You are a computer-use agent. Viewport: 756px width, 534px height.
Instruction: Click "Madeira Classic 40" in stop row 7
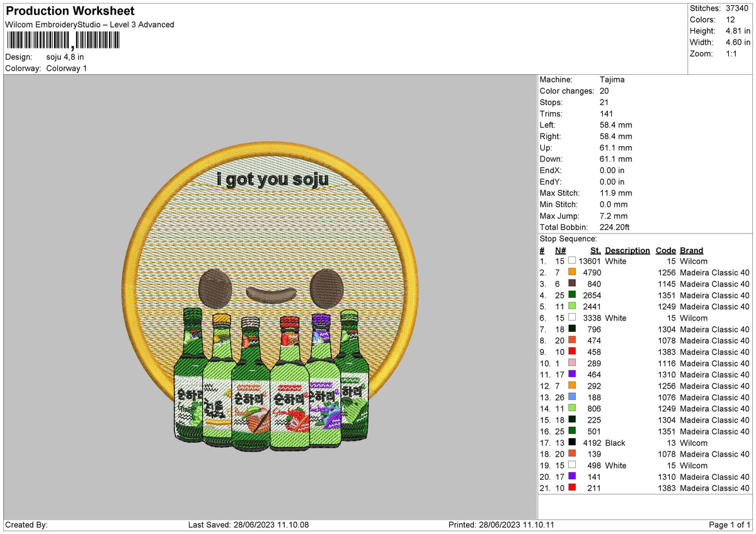pyautogui.click(x=714, y=329)
